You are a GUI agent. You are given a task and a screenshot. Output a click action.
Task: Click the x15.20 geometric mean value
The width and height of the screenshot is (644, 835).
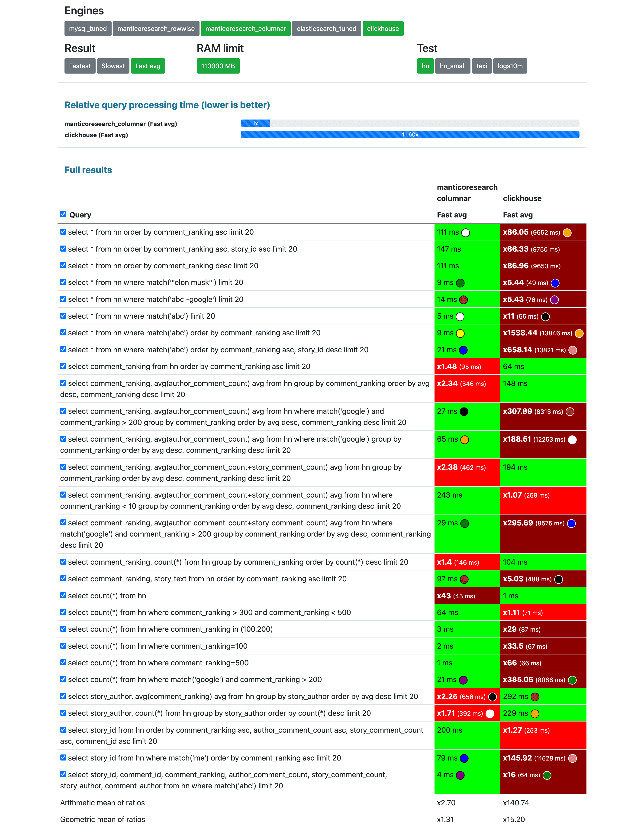(514, 819)
